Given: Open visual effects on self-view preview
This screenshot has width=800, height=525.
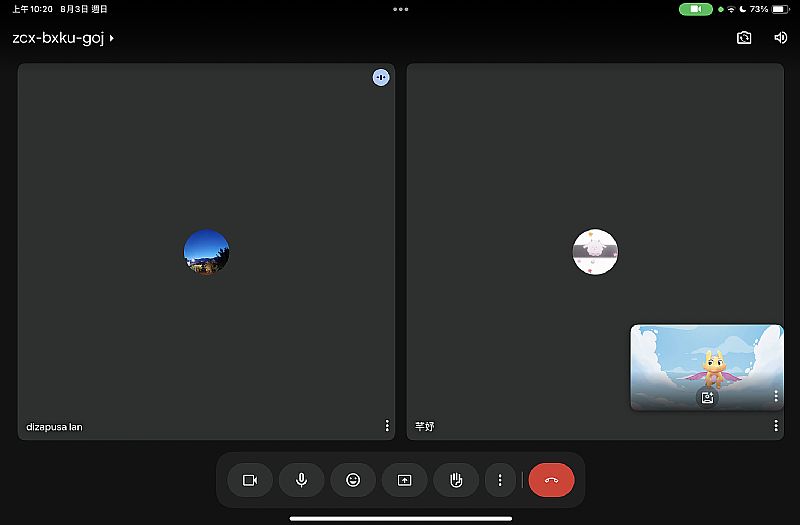Looking at the screenshot, I should click(x=707, y=397).
